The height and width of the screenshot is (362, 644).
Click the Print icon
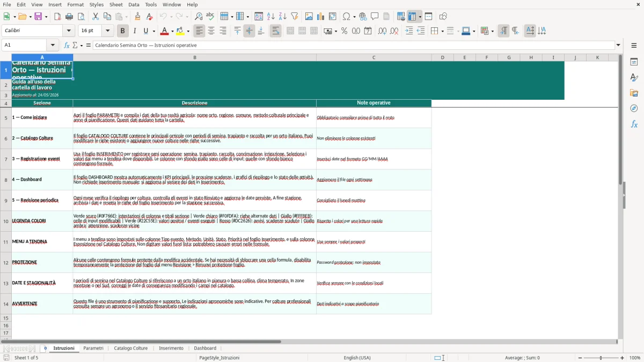tap(69, 17)
